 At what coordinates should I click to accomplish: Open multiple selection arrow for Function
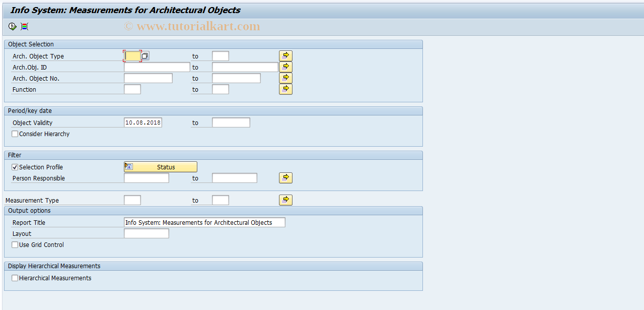[286, 89]
